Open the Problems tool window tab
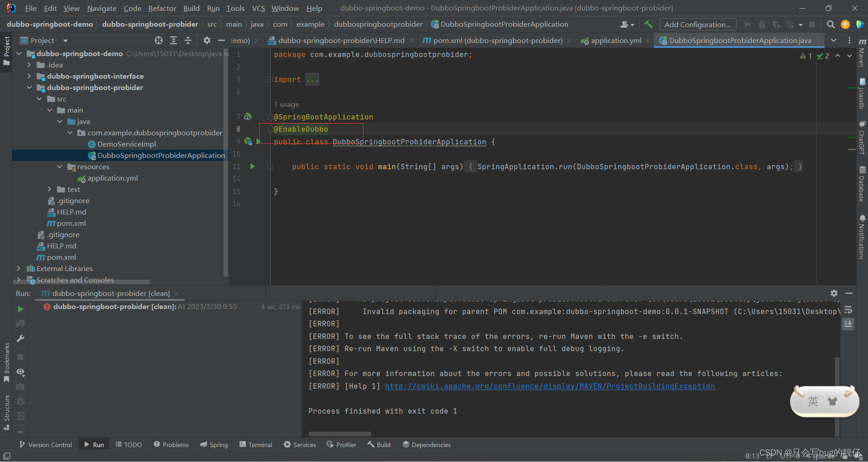Viewport: 868px width, 462px height. 171,445
